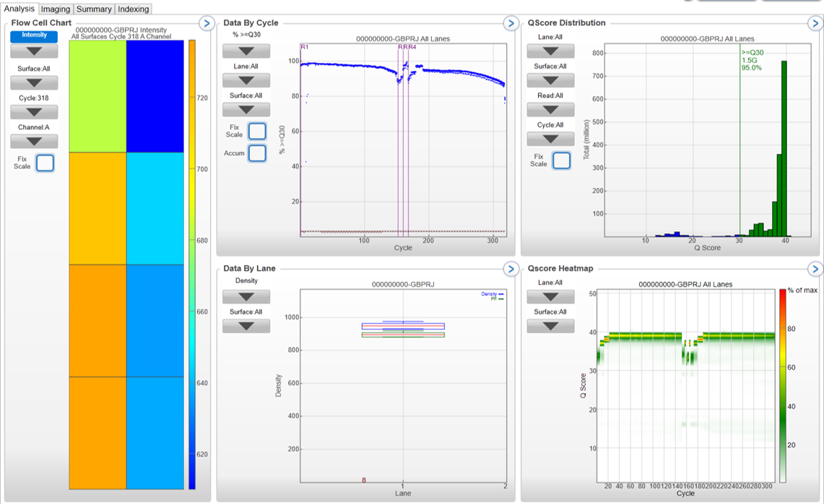
Task: Open the Summary tab
Action: (x=94, y=9)
